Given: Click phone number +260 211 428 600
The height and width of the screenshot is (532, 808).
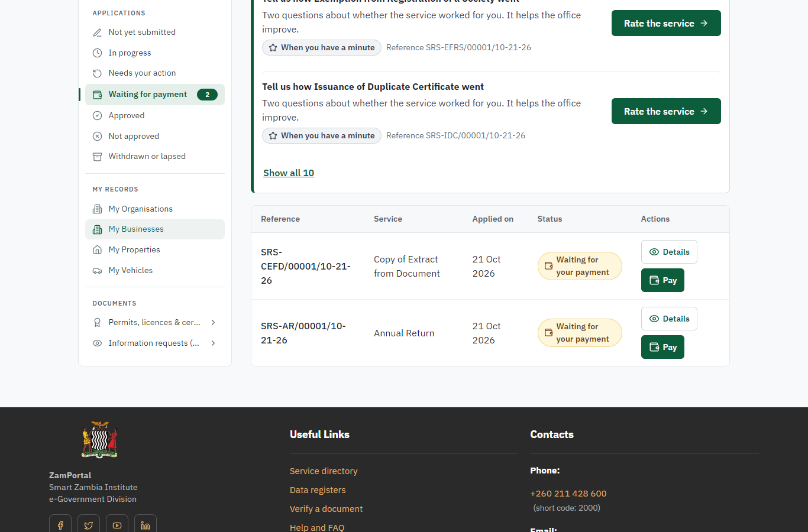Looking at the screenshot, I should [x=568, y=494].
